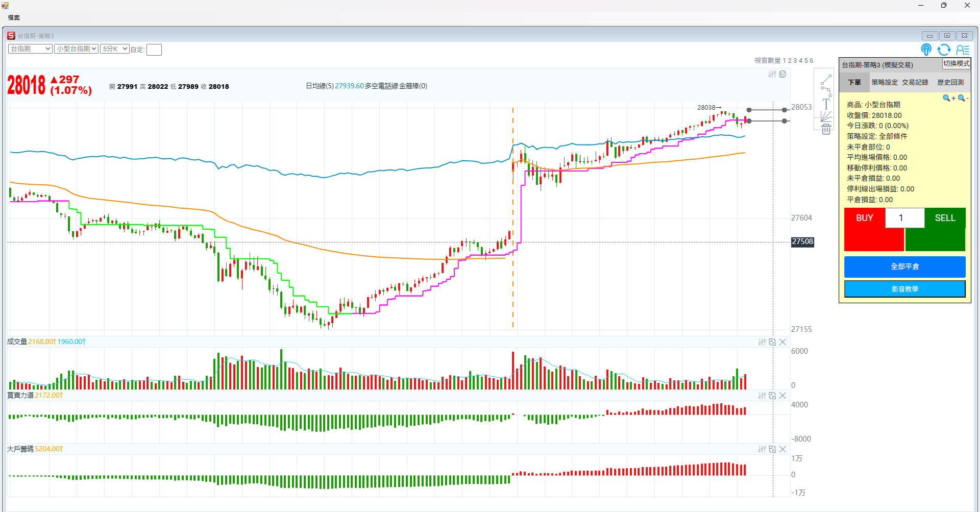Click the blue touch signal icon
Viewport: 980px width, 512px height.
pos(926,50)
